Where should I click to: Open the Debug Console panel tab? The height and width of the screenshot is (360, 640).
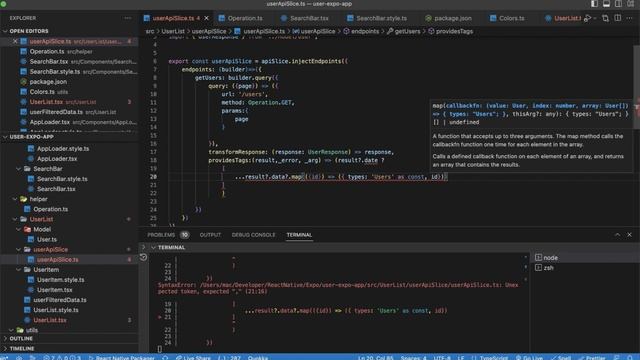pyautogui.click(x=253, y=235)
